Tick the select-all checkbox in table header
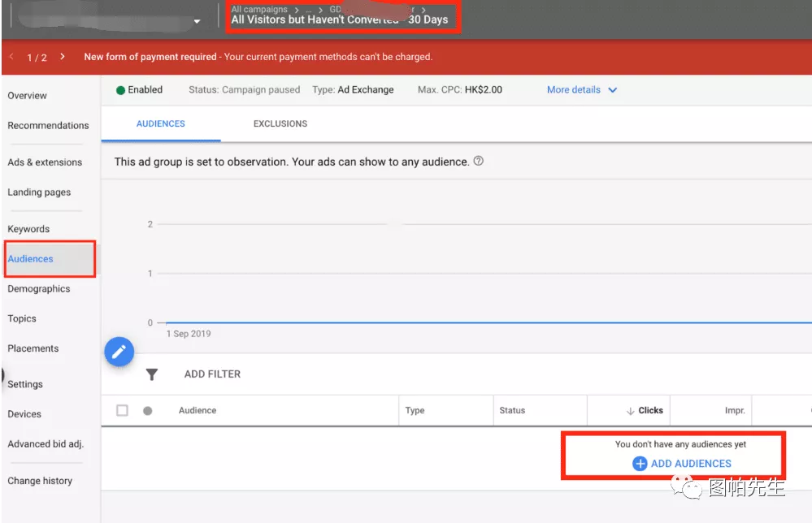Viewport: 812px width, 523px height. tap(122, 411)
